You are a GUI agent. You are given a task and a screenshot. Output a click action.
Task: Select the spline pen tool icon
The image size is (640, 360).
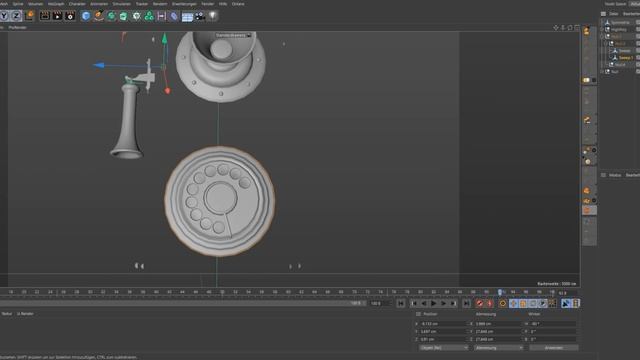pyautogui.click(x=98, y=16)
